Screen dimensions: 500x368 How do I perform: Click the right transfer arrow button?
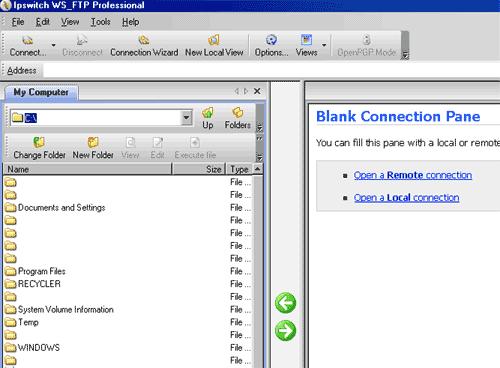tap(285, 331)
